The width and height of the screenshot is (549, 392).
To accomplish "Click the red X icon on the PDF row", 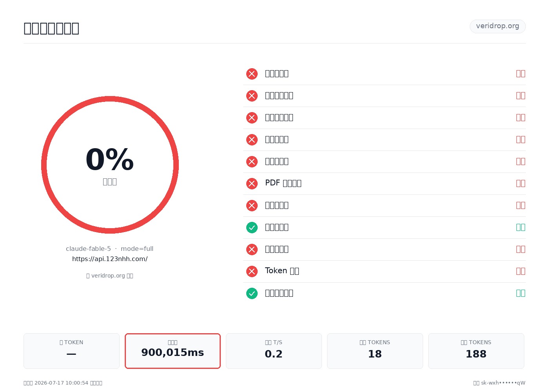I will (x=252, y=183).
